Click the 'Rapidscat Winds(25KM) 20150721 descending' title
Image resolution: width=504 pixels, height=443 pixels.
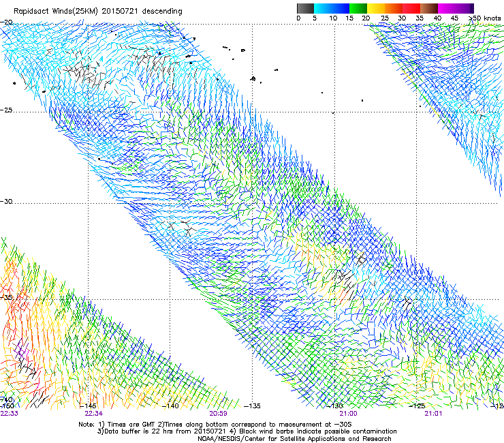[97, 12]
